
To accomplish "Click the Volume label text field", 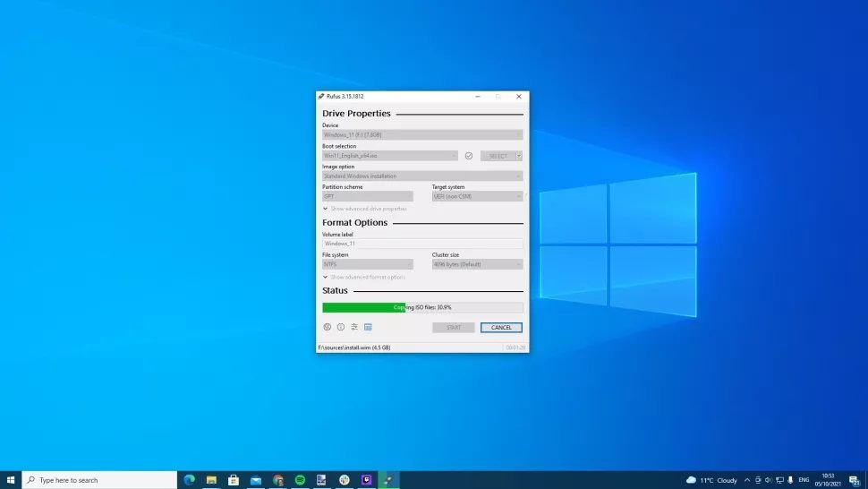I will (x=422, y=244).
